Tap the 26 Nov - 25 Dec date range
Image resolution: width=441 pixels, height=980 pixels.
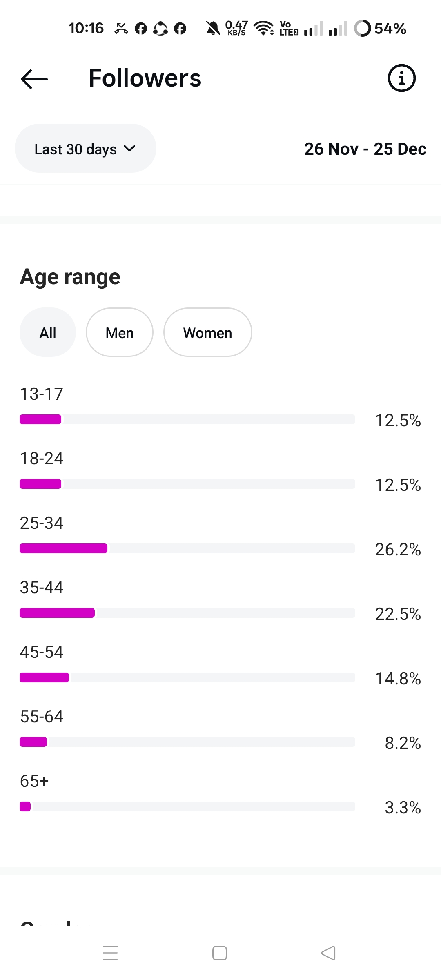(365, 149)
